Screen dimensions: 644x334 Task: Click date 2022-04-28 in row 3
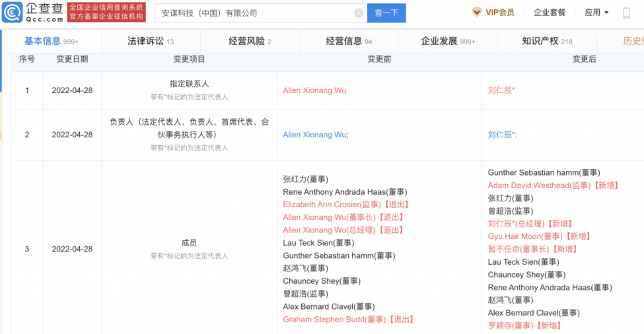(72, 249)
